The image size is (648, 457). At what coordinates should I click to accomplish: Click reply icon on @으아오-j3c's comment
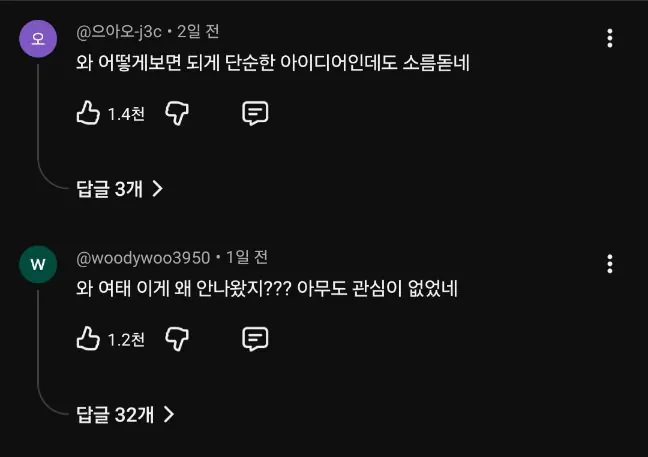(x=255, y=113)
